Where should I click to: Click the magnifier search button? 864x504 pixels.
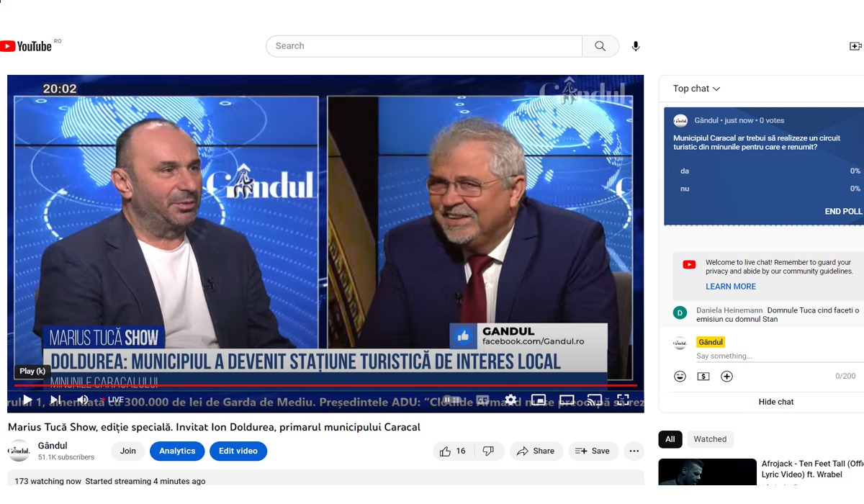(600, 46)
